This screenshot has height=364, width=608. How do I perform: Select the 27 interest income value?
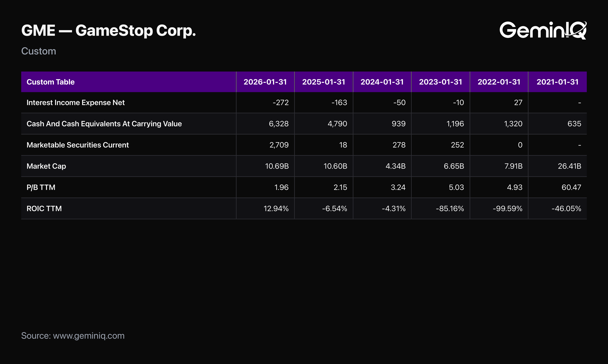pyautogui.click(x=518, y=103)
